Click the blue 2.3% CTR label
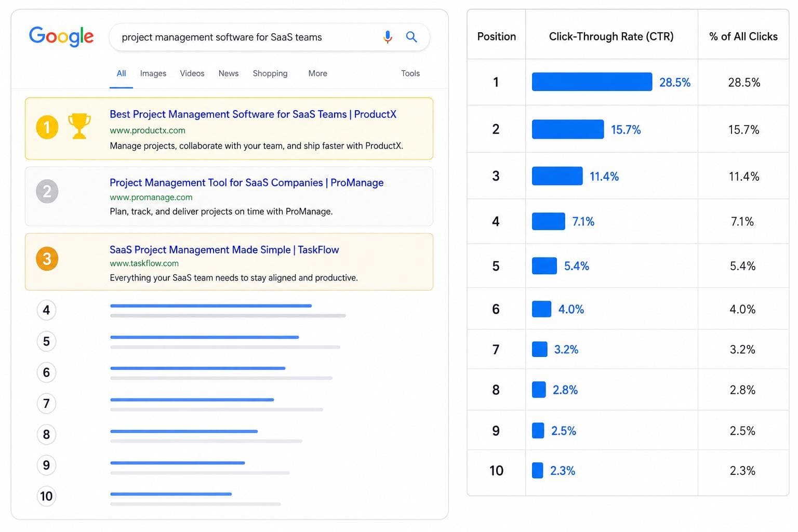 pyautogui.click(x=563, y=471)
